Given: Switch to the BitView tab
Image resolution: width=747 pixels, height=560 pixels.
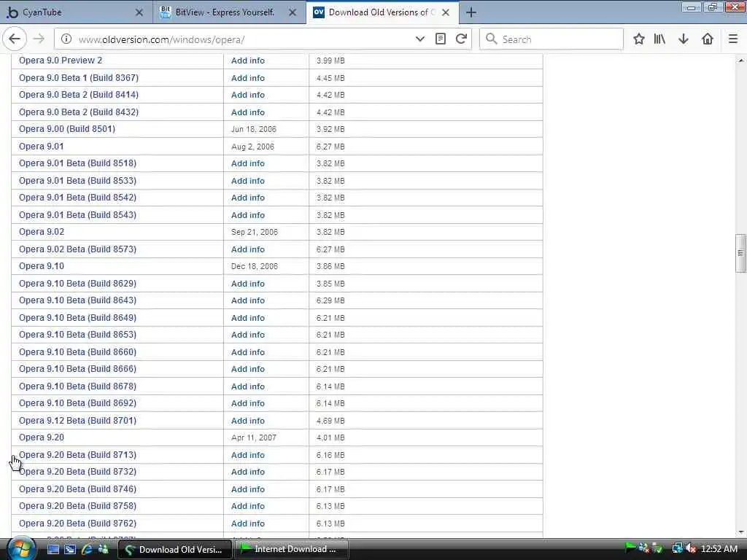Looking at the screenshot, I should (x=230, y=12).
